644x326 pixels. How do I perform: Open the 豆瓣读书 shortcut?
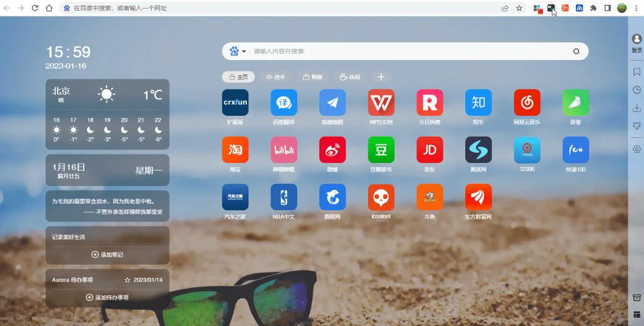coord(381,150)
